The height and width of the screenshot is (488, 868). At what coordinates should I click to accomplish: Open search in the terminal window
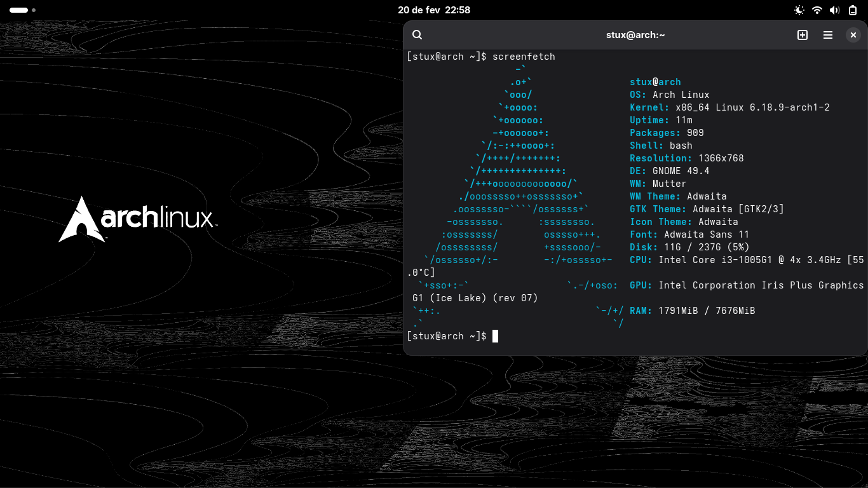point(417,35)
